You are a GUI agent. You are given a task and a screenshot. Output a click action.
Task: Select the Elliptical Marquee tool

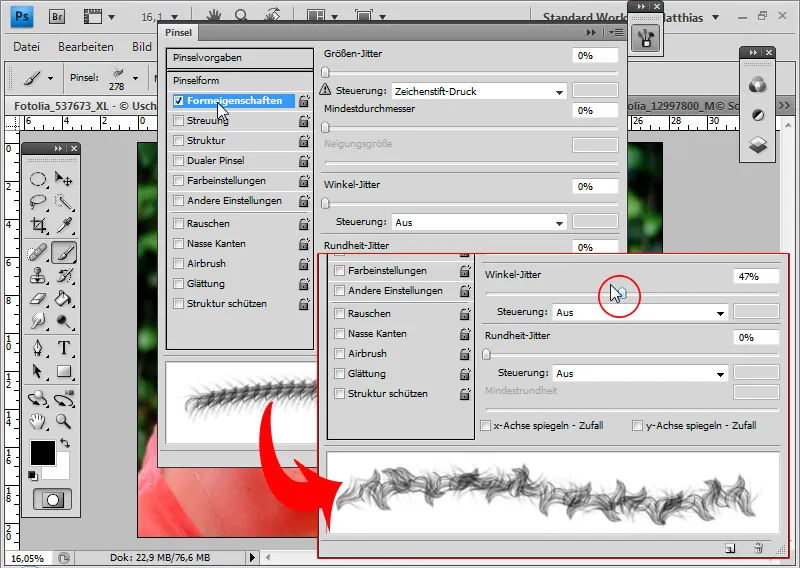tap(38, 179)
